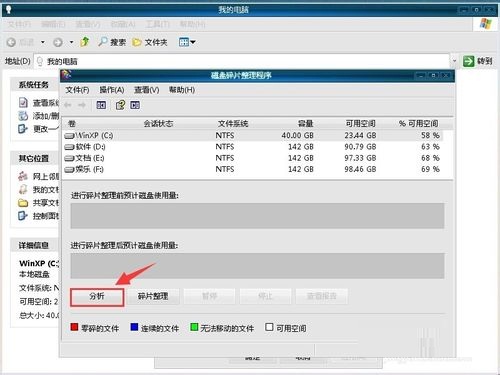Viewport: 500px width, 375px height.
Task: Click the 娱乐 (F:) drive icon in volume list
Action: coord(69,170)
